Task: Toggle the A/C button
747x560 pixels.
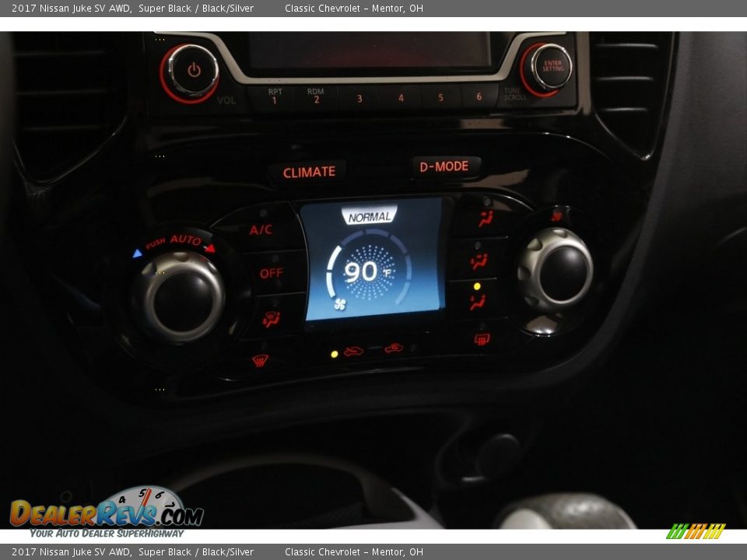Action: (x=261, y=229)
